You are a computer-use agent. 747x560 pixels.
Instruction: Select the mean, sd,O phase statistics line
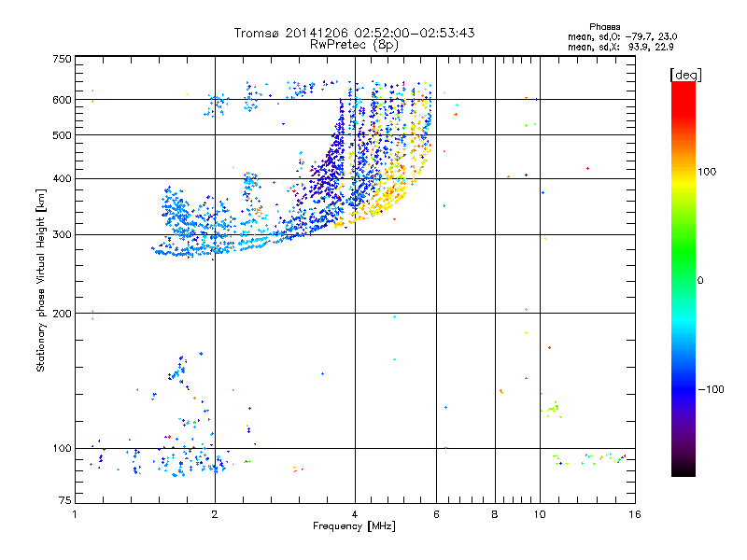(613, 36)
